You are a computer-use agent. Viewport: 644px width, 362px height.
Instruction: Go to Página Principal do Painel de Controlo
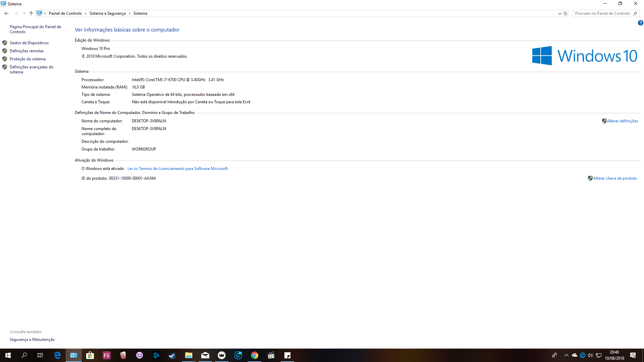35,29
